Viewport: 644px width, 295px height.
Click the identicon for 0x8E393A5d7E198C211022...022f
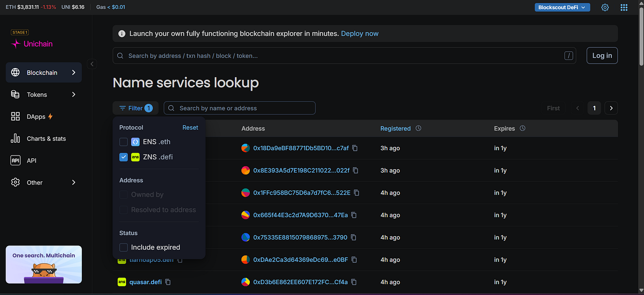tap(246, 170)
